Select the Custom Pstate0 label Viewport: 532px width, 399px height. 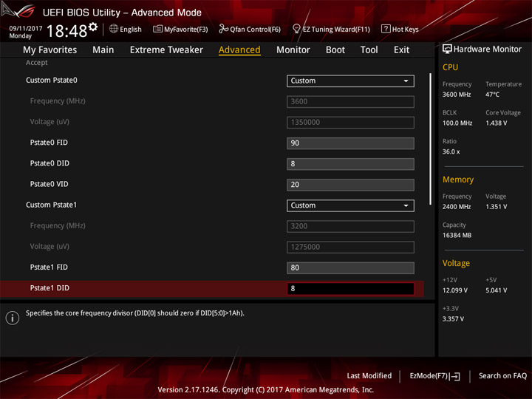(x=52, y=81)
